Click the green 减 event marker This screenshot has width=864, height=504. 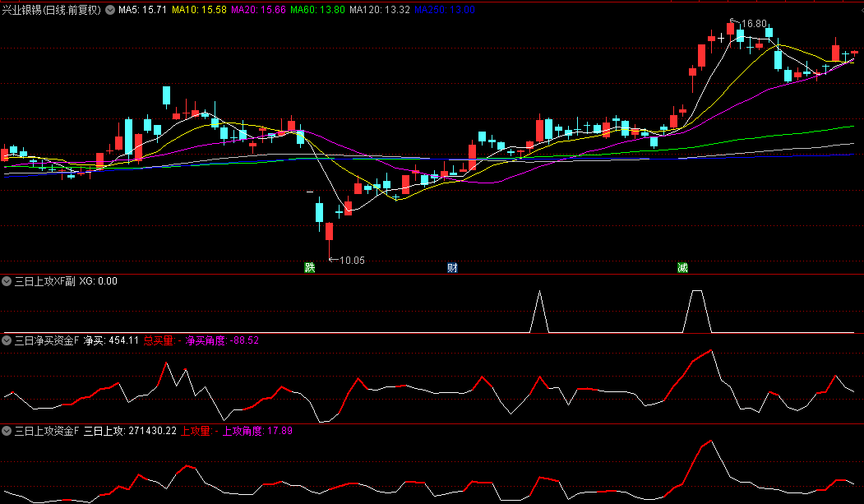coord(682,267)
